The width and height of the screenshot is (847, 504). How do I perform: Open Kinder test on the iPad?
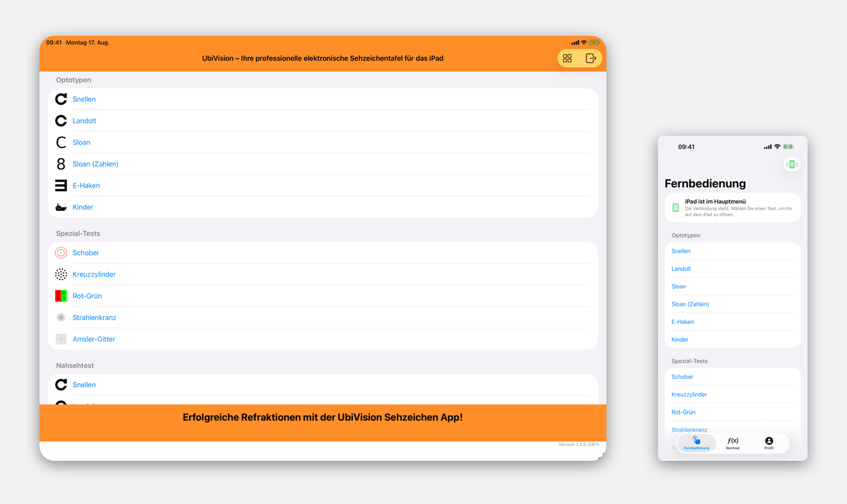(x=323, y=207)
